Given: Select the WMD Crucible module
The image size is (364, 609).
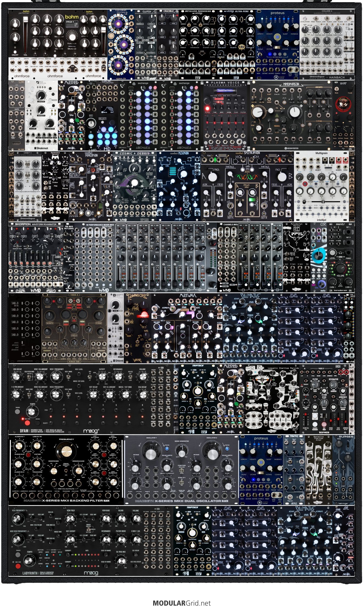Looking at the screenshot, I should click(168, 44).
